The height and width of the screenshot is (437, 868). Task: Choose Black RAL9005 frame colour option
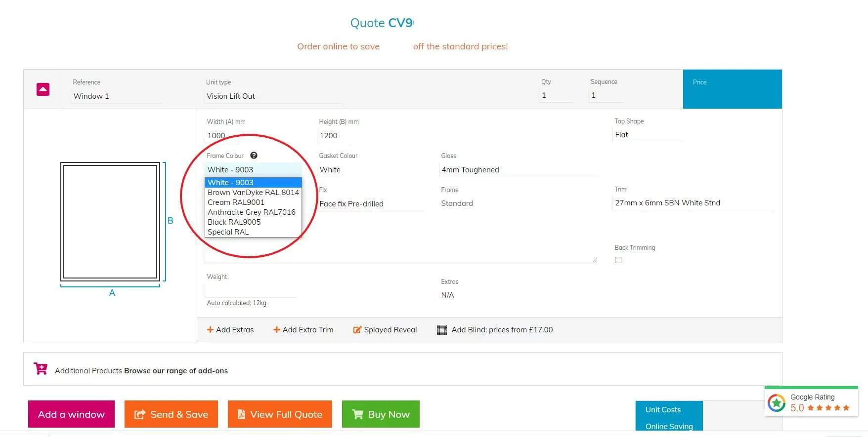point(234,222)
